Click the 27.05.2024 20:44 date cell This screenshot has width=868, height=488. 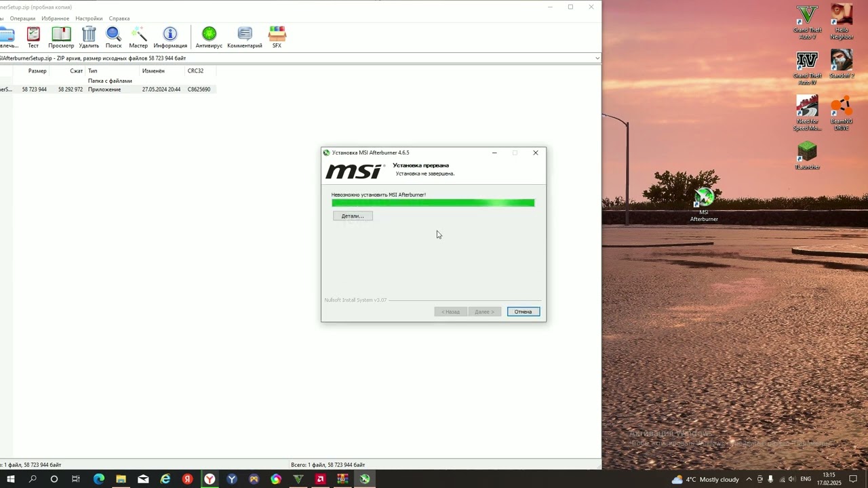[x=161, y=89]
